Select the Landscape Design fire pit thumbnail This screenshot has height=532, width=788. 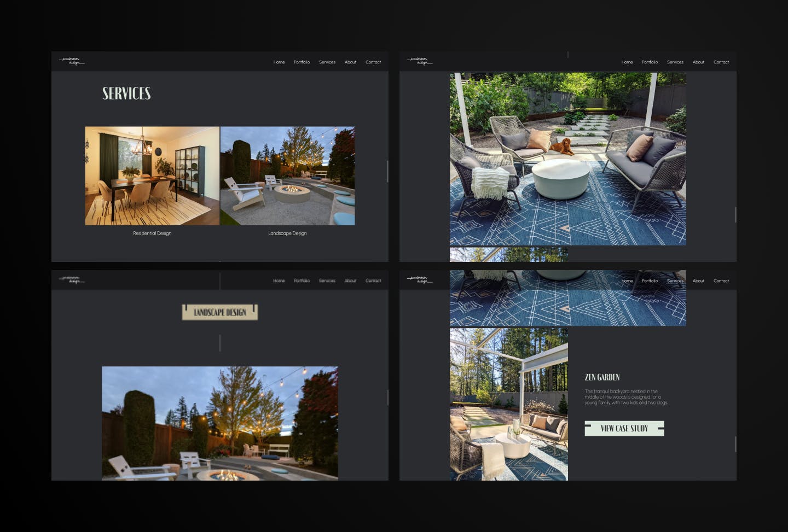287,176
